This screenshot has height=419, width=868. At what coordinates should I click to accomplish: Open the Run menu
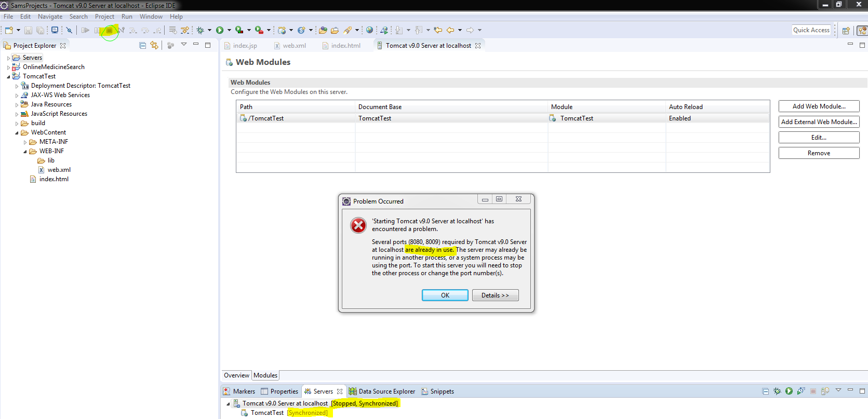(x=127, y=17)
